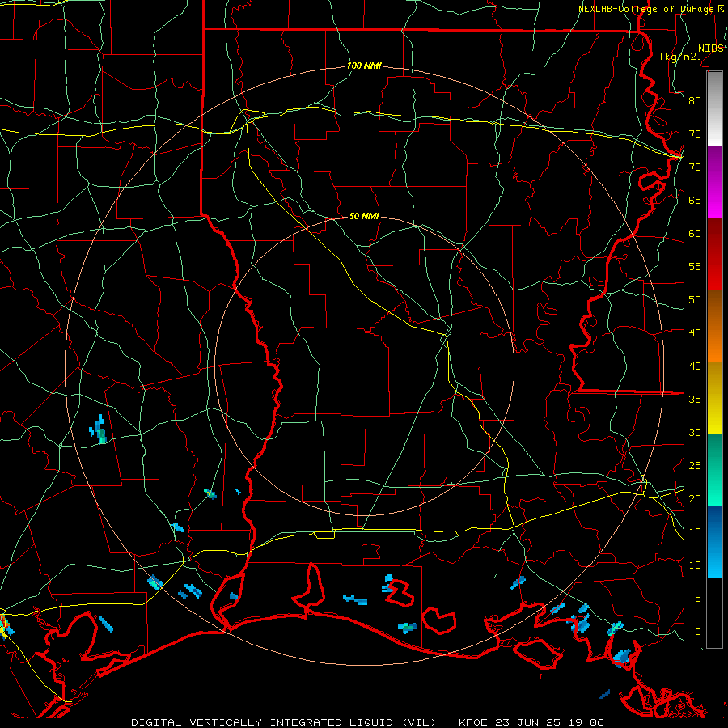The height and width of the screenshot is (728, 728).
Task: Click legend scale value 0
Action: click(698, 632)
